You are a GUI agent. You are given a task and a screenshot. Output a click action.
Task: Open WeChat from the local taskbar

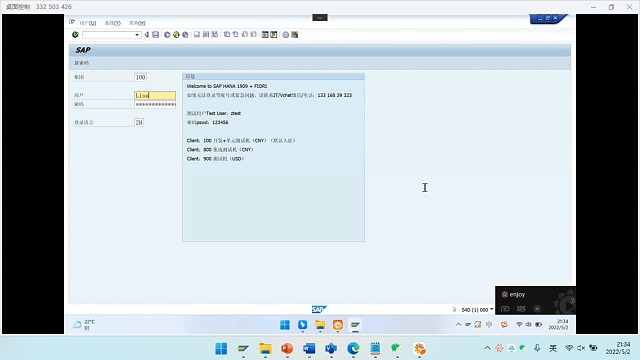coord(397,349)
